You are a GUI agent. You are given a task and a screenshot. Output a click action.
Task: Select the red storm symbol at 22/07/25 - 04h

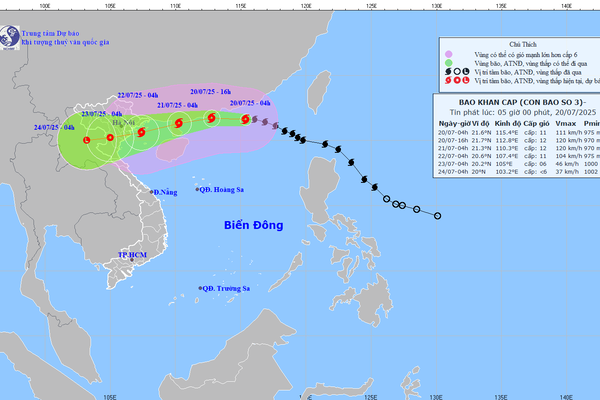pos(141,132)
